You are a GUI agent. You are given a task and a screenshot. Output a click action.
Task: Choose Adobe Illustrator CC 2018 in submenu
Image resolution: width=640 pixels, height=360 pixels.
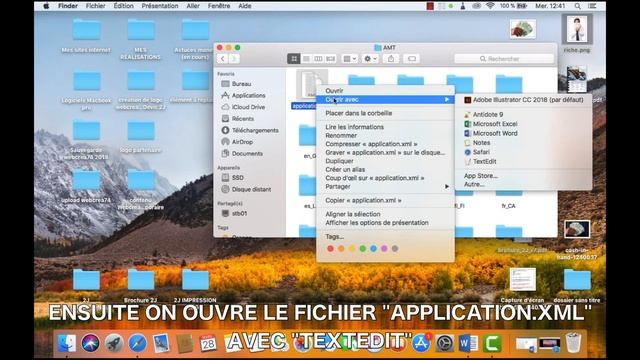coord(524,100)
